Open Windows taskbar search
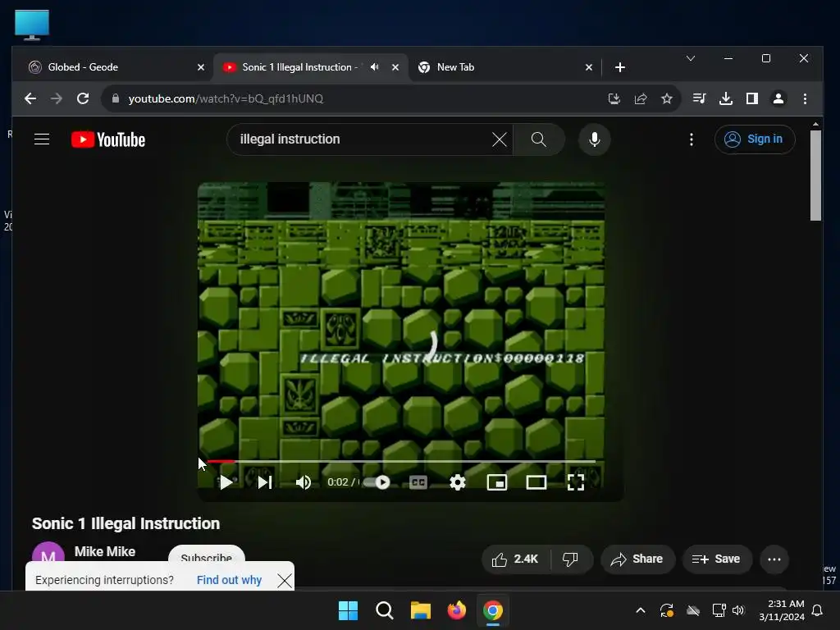The height and width of the screenshot is (630, 840). (384, 610)
